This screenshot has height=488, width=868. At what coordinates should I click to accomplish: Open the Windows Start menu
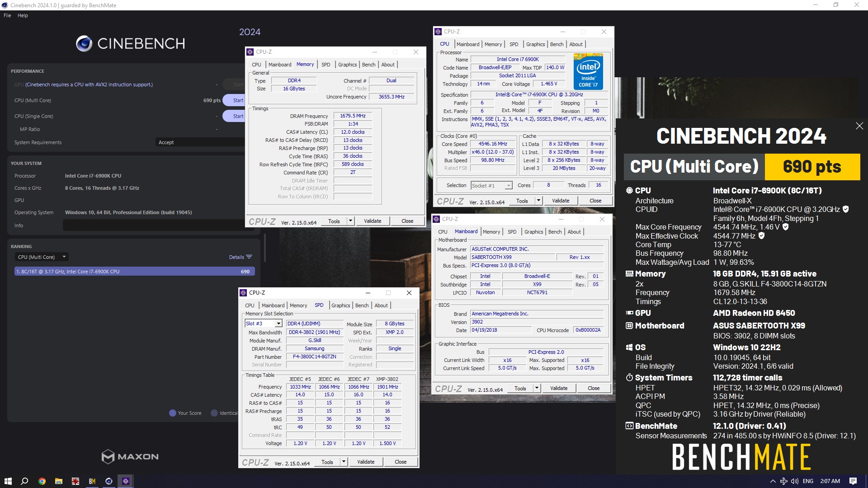(x=8, y=481)
